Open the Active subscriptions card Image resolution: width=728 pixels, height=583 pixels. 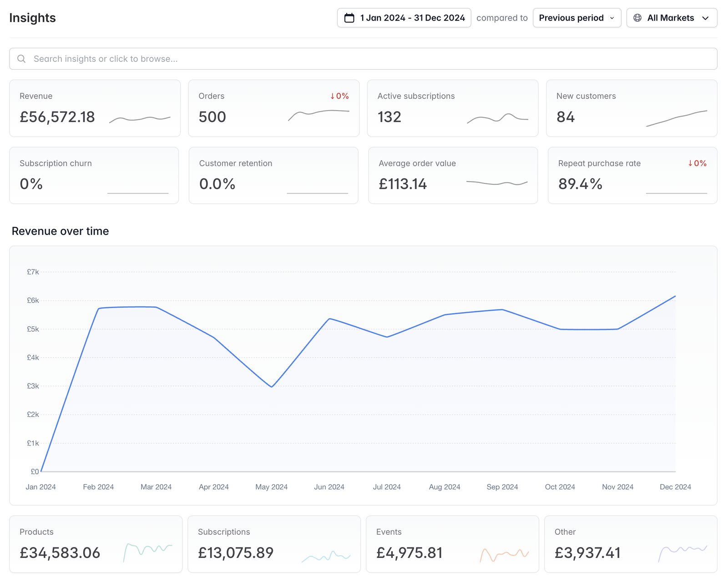(x=453, y=108)
